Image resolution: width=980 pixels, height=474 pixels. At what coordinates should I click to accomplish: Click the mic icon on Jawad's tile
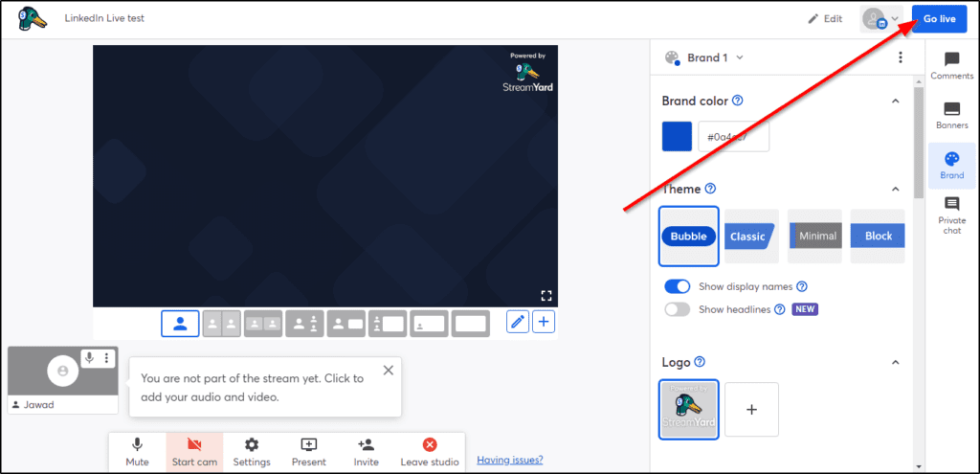89,358
